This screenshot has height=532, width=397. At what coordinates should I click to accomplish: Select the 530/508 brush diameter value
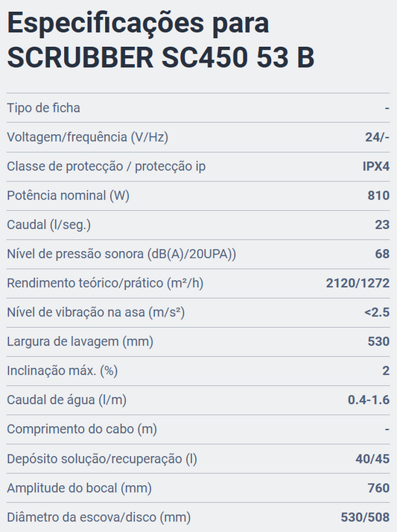click(x=365, y=517)
